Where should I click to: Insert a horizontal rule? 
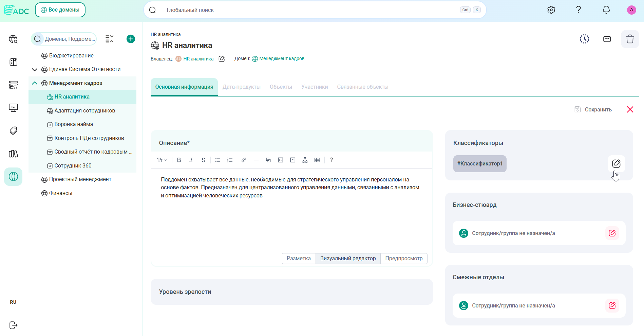pyautogui.click(x=256, y=160)
